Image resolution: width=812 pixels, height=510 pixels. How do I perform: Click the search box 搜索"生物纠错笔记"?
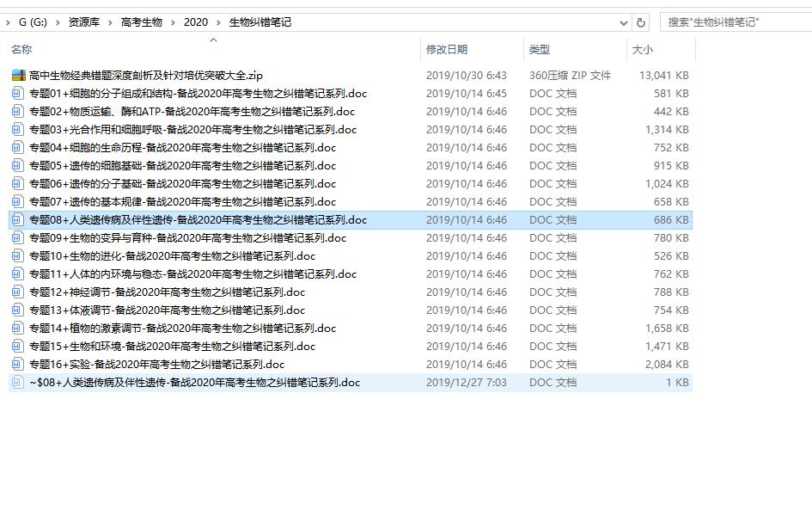coord(736,22)
